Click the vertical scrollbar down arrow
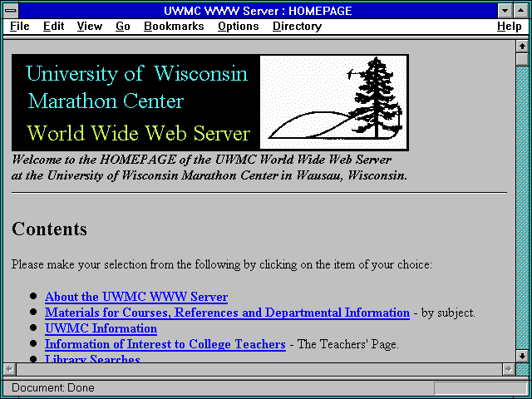The height and width of the screenshot is (399, 532). [522, 356]
